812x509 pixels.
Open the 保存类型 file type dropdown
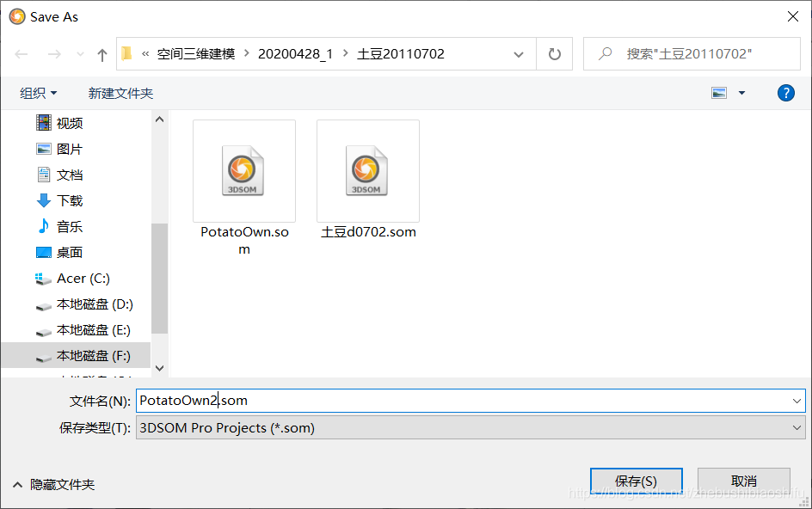(471, 428)
